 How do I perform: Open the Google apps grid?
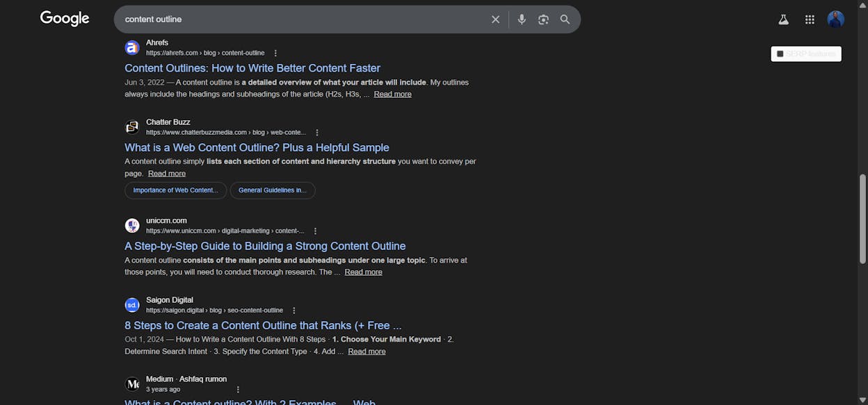(810, 19)
